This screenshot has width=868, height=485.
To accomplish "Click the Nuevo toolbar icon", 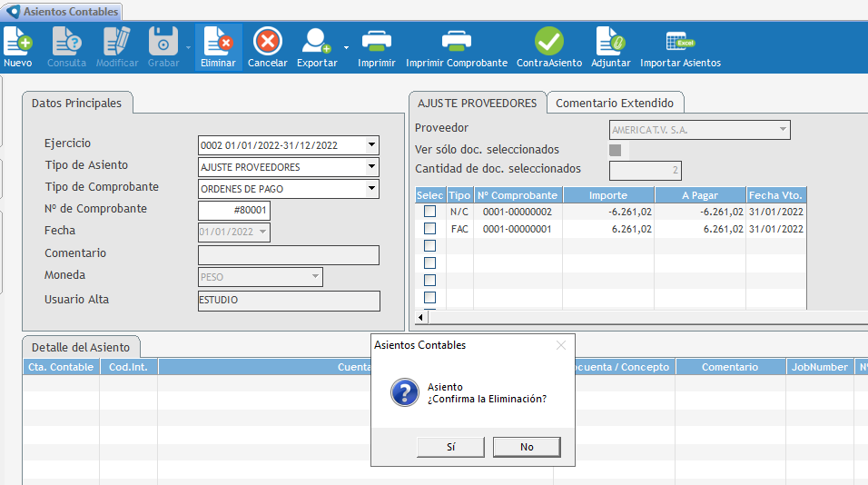I will pos(17,42).
